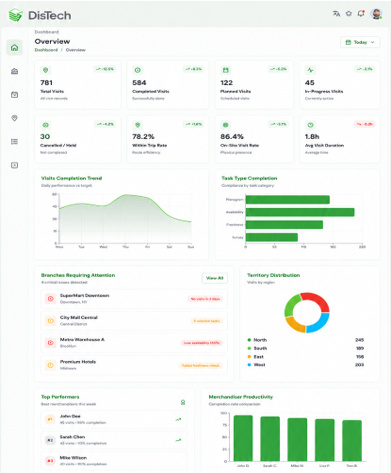Click the warning icon for Premium Hotels

click(x=51, y=365)
